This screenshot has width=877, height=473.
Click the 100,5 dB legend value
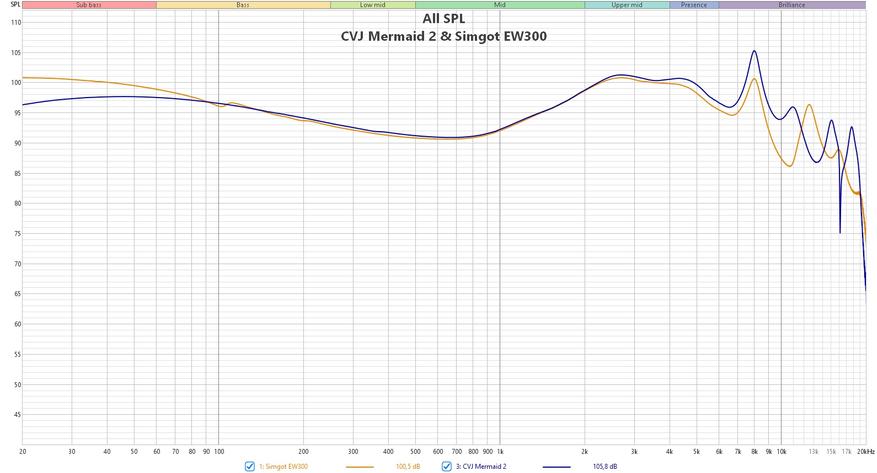[408, 466]
